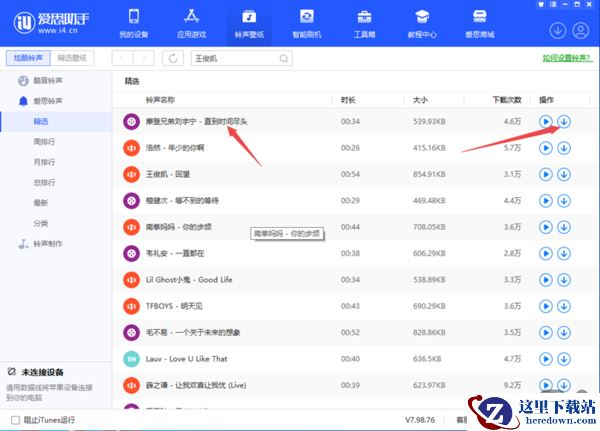
Task: Download the 毛不易 ringtone
Action: click(x=564, y=333)
